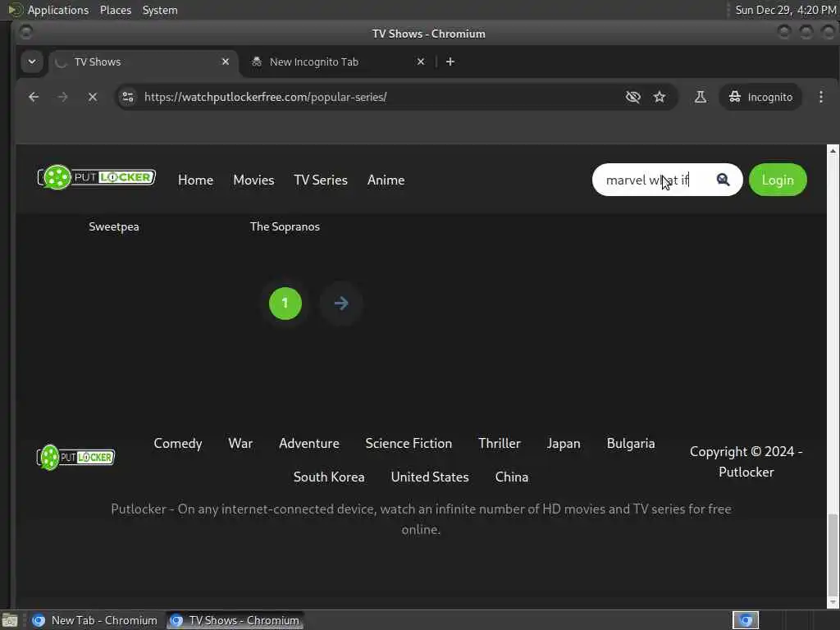Close the TV Shows tab
The height and width of the screenshot is (630, 840).
[226, 62]
